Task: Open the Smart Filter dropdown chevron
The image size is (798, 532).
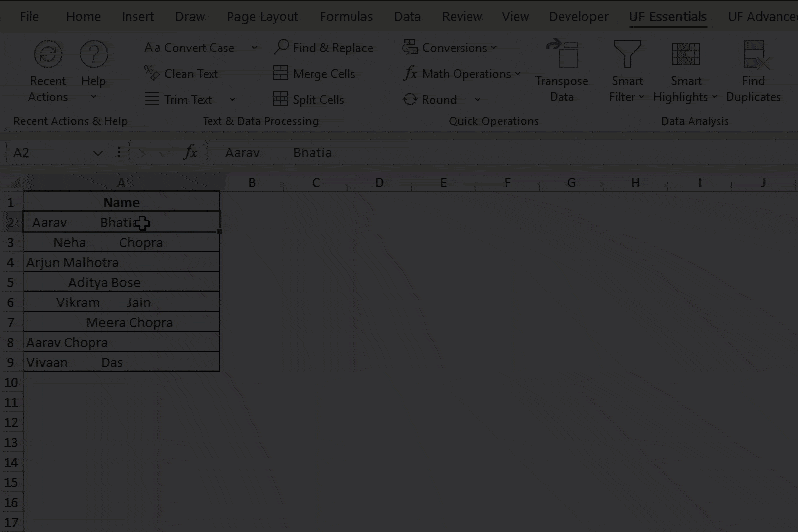Action: tap(641, 97)
